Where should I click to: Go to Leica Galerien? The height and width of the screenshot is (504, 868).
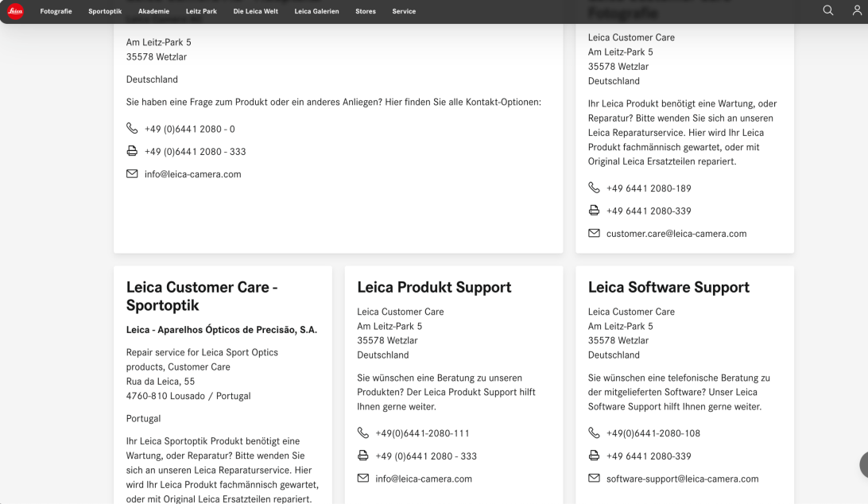pos(316,11)
